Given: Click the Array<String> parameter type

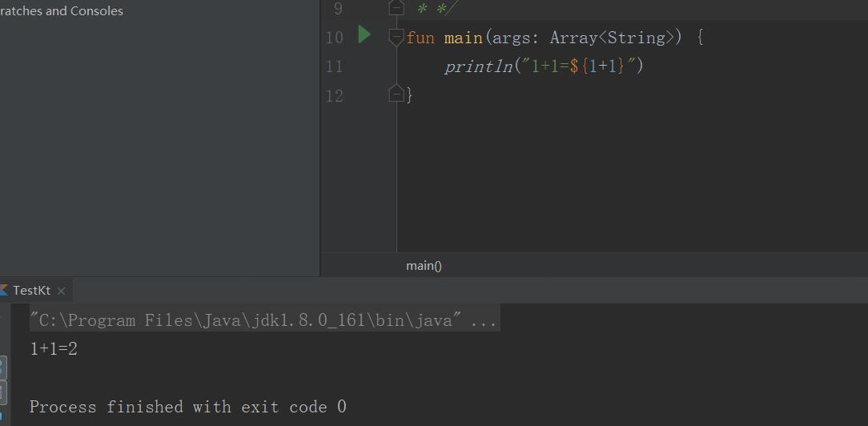Looking at the screenshot, I should [612, 38].
